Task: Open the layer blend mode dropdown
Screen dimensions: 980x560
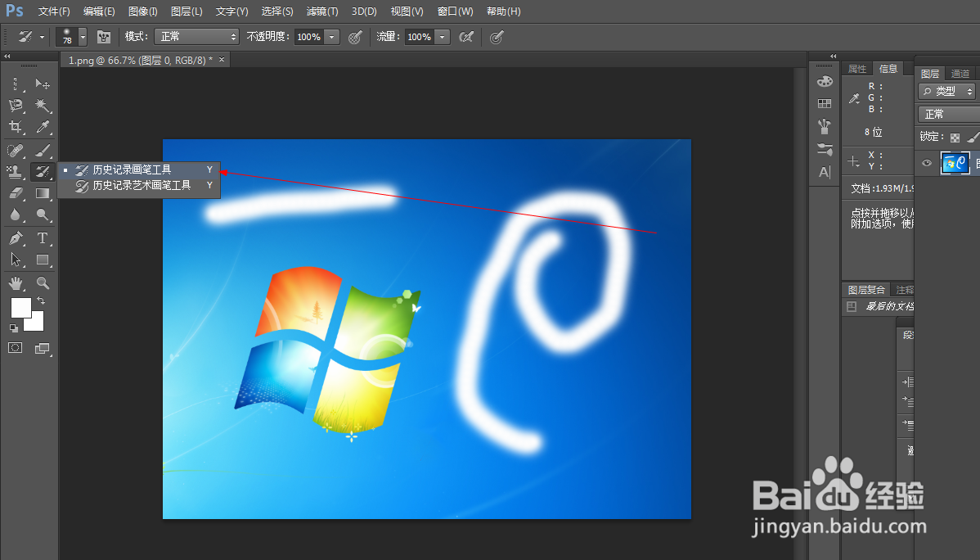Action: coord(949,114)
